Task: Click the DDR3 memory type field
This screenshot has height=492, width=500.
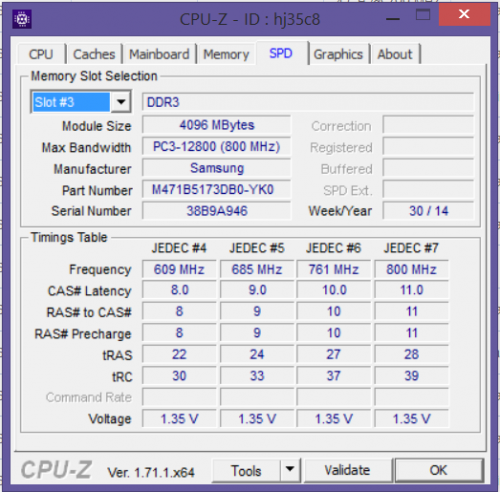Action: [x=308, y=102]
